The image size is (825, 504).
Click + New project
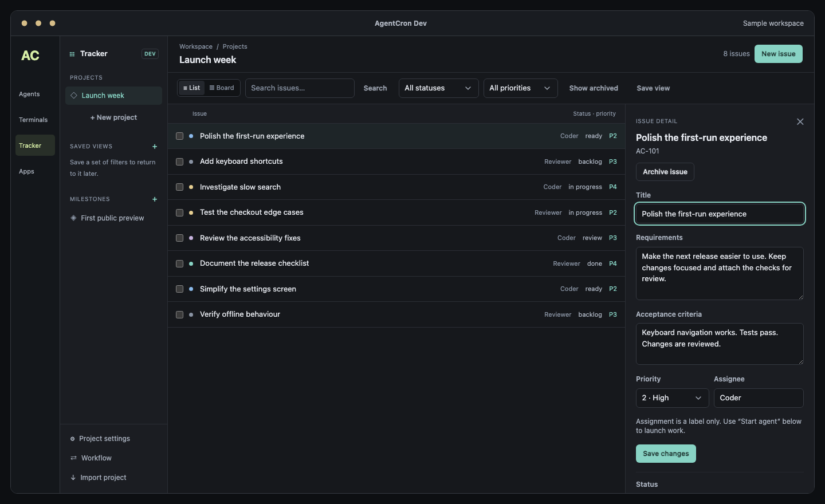pos(113,117)
